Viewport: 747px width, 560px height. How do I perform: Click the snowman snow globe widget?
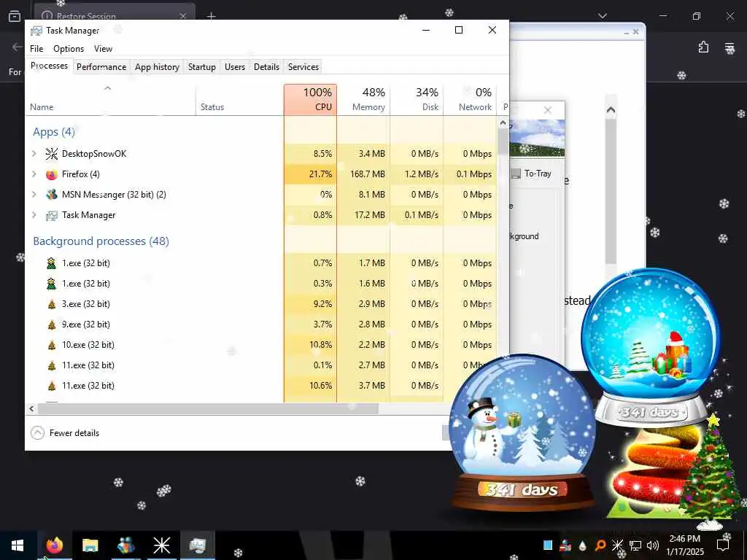(x=522, y=433)
